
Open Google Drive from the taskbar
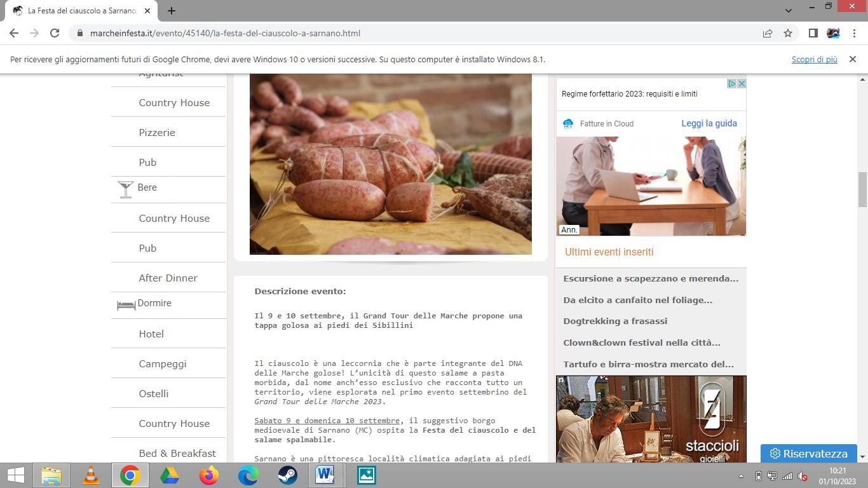(170, 475)
